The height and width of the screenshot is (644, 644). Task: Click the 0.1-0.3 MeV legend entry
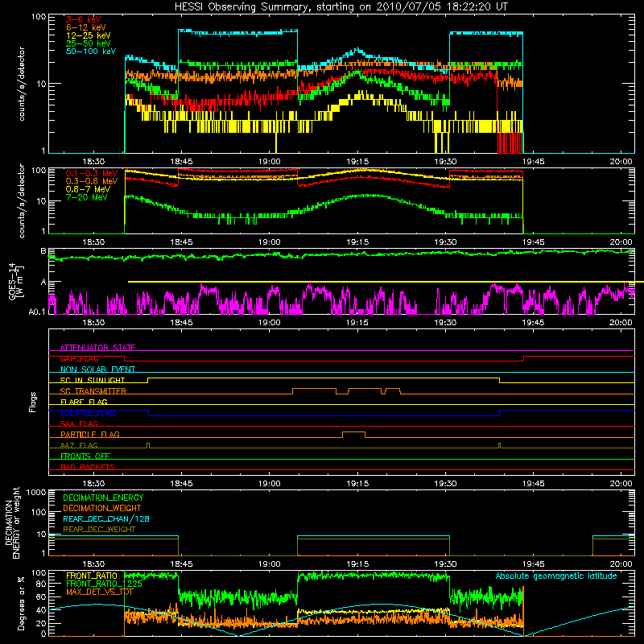pyautogui.click(x=92, y=173)
